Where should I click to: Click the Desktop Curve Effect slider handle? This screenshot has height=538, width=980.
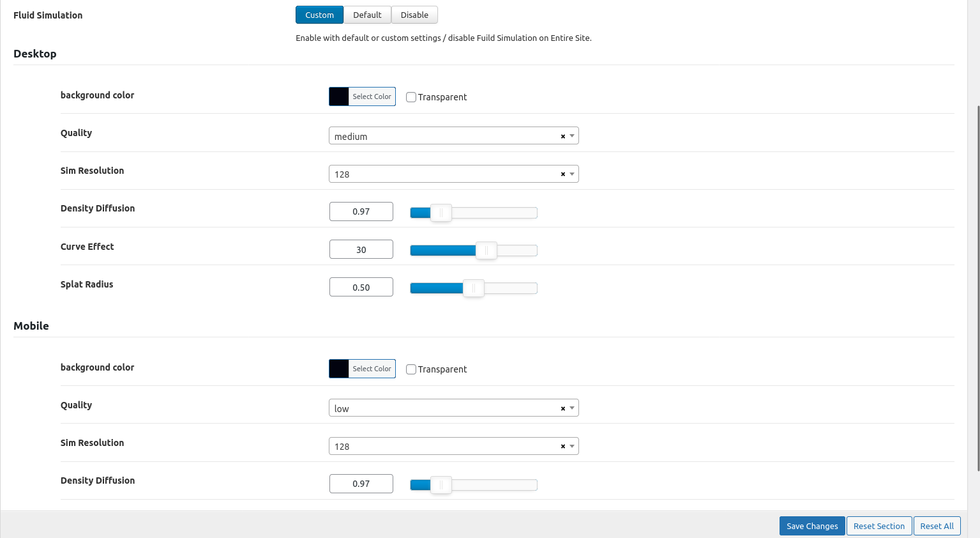coord(486,250)
